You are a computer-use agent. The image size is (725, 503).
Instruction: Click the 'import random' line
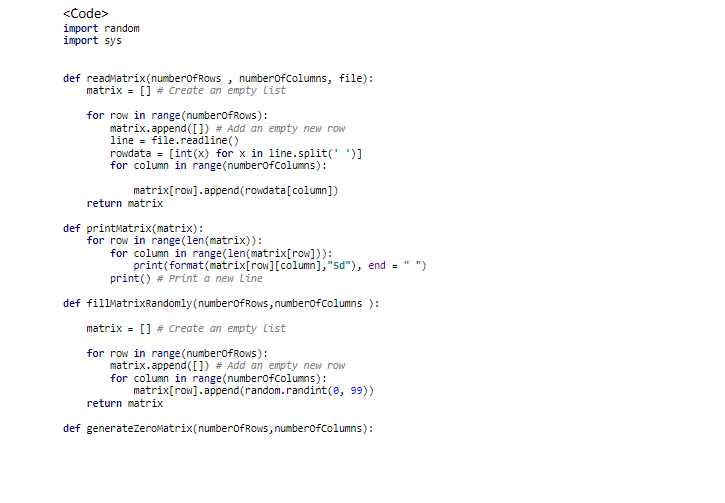tap(101, 28)
